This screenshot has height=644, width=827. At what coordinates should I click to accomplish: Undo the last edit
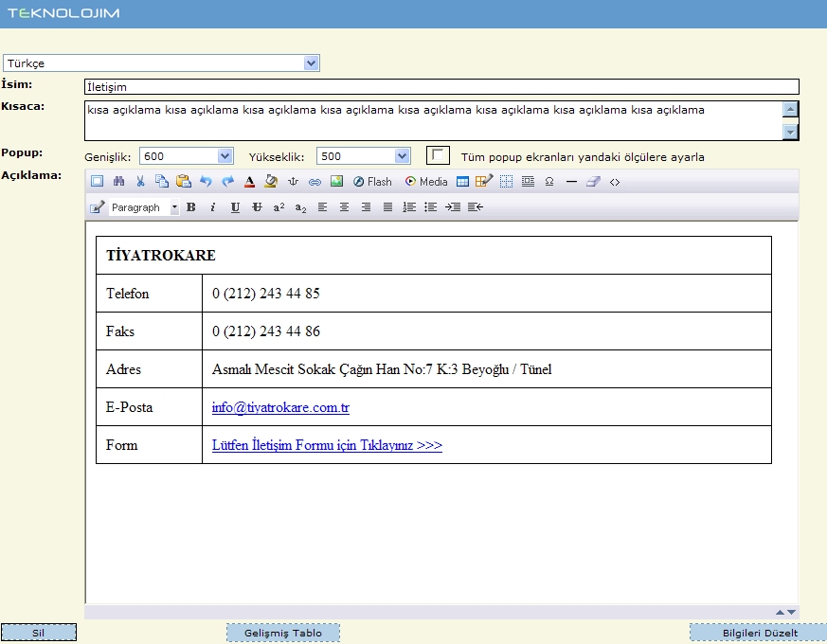(206, 182)
